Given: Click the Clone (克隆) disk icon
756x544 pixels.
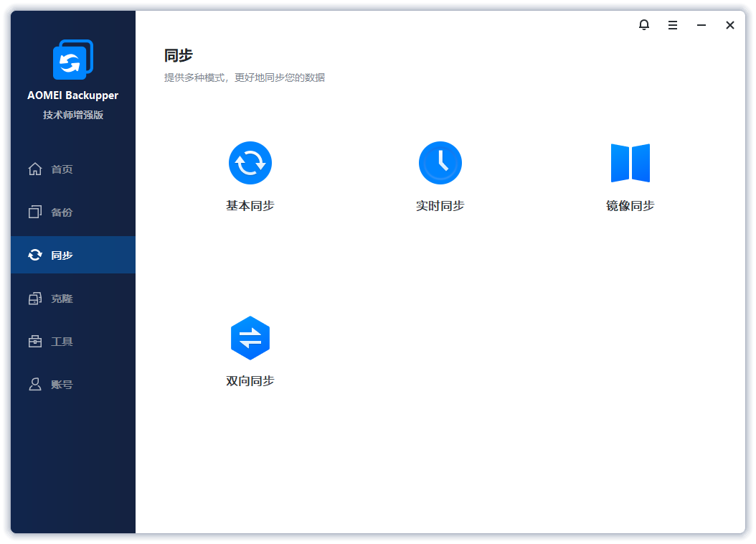Looking at the screenshot, I should pyautogui.click(x=34, y=299).
